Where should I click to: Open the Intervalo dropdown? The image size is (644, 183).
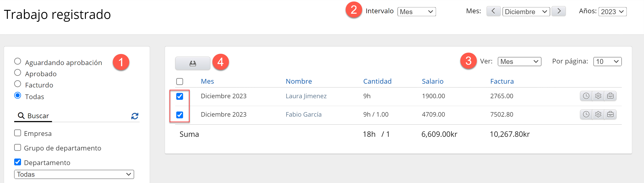[416, 12]
